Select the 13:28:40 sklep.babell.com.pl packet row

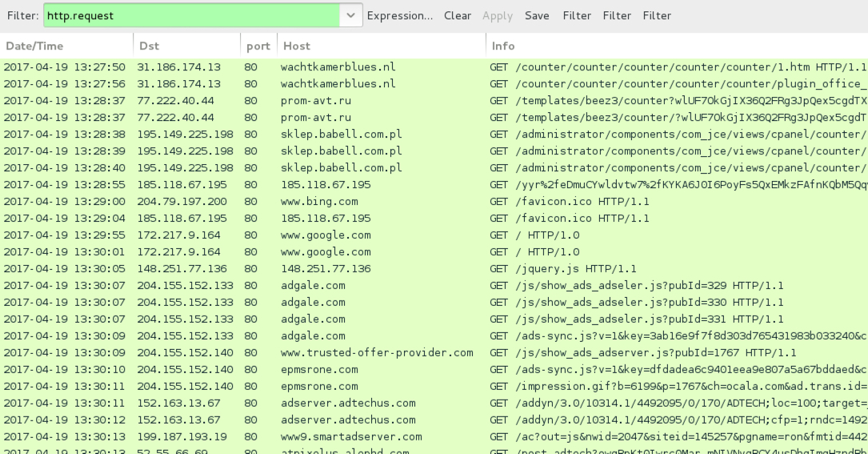coord(434,168)
